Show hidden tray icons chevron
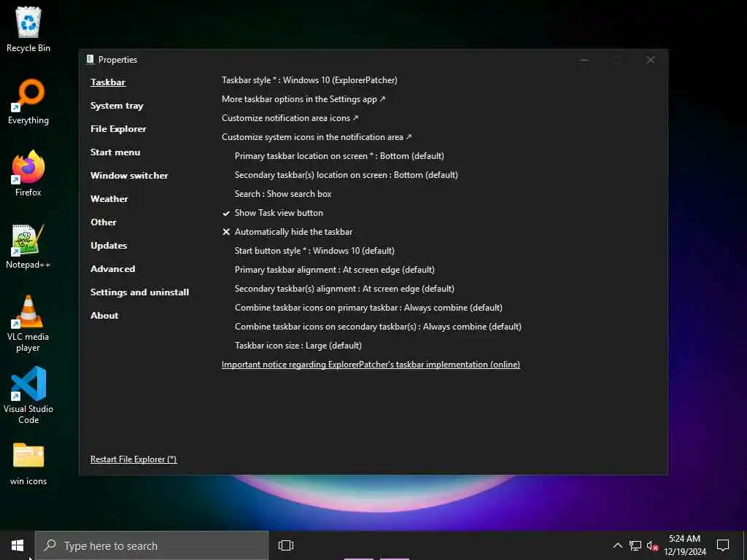 [617, 545]
